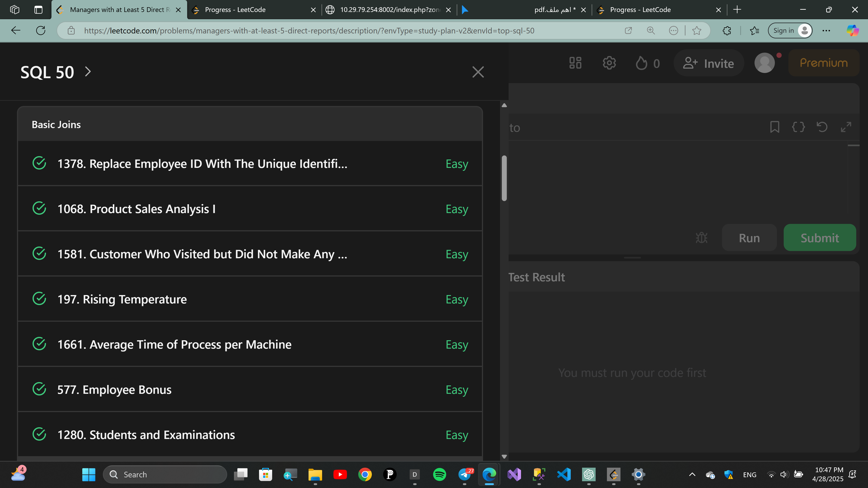
Task: Open Spotify from the taskbar
Action: point(439,474)
